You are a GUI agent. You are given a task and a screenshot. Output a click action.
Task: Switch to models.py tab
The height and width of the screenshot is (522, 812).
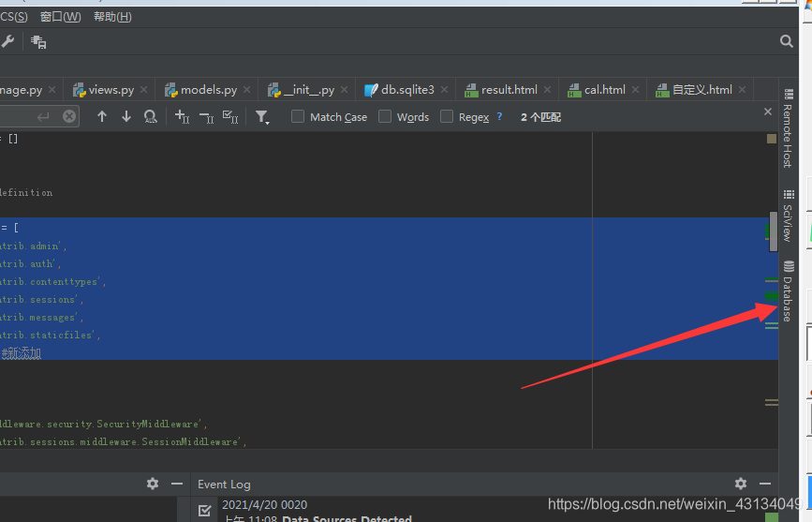tap(209, 90)
